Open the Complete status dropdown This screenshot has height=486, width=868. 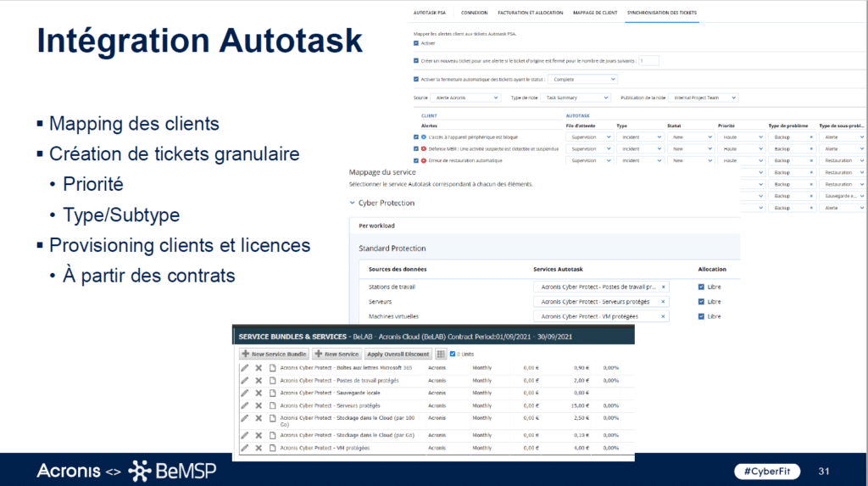coord(582,79)
